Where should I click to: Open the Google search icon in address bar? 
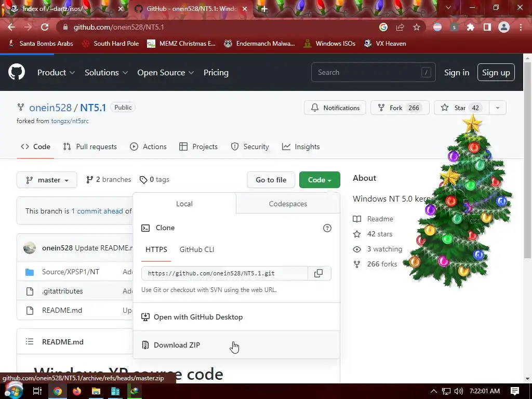pyautogui.click(x=383, y=27)
